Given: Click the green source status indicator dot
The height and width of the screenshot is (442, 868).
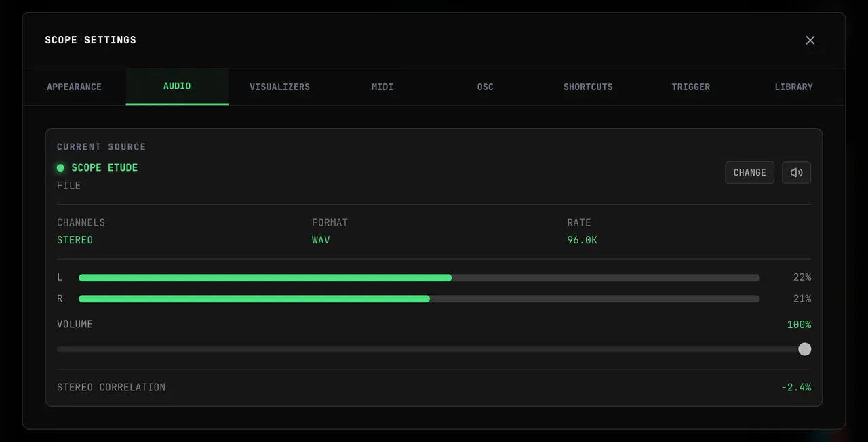Looking at the screenshot, I should pyautogui.click(x=60, y=167).
